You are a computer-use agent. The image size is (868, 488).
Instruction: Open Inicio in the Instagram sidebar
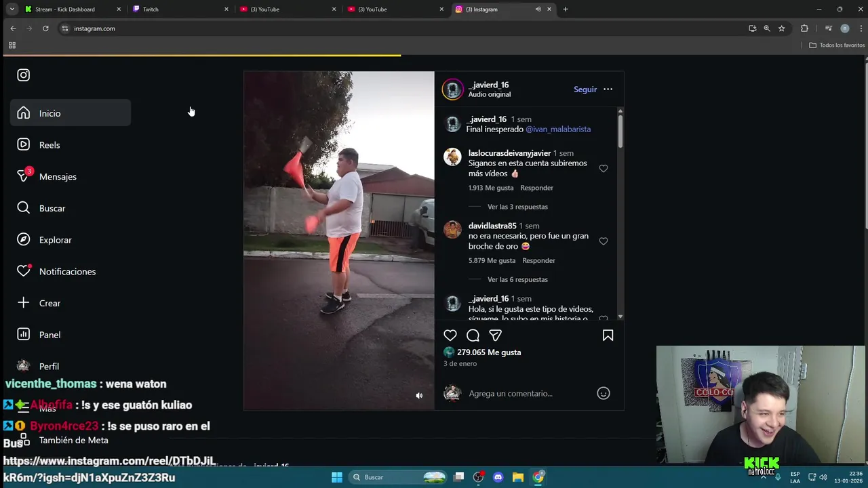click(71, 113)
